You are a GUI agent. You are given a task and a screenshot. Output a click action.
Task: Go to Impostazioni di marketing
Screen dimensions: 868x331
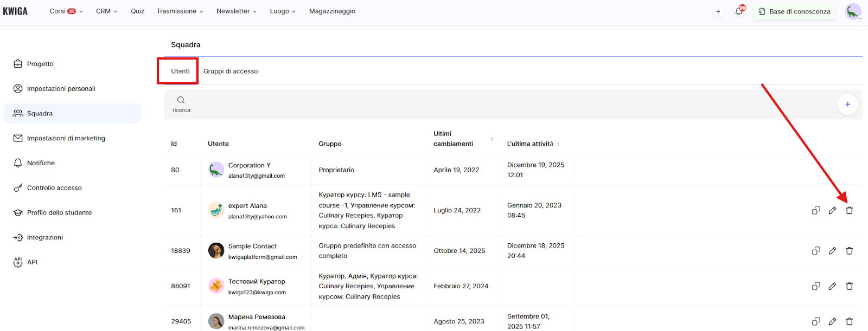[66, 138]
